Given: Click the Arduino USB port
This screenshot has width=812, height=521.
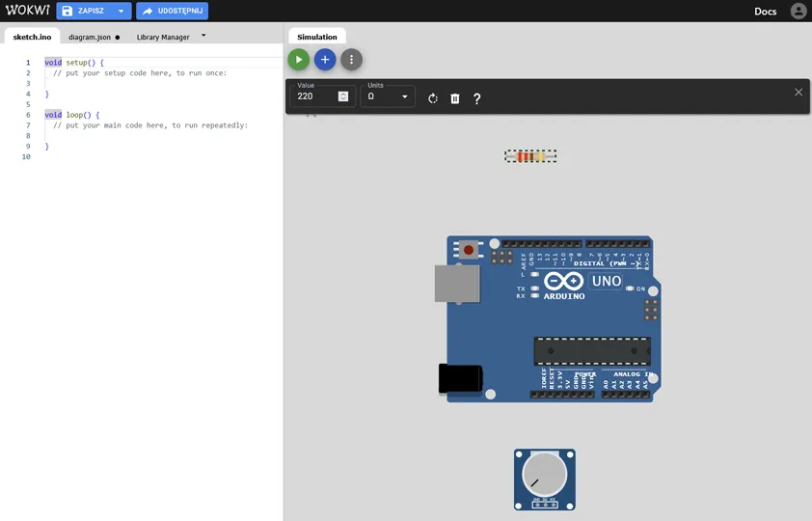Looking at the screenshot, I should click(x=457, y=284).
